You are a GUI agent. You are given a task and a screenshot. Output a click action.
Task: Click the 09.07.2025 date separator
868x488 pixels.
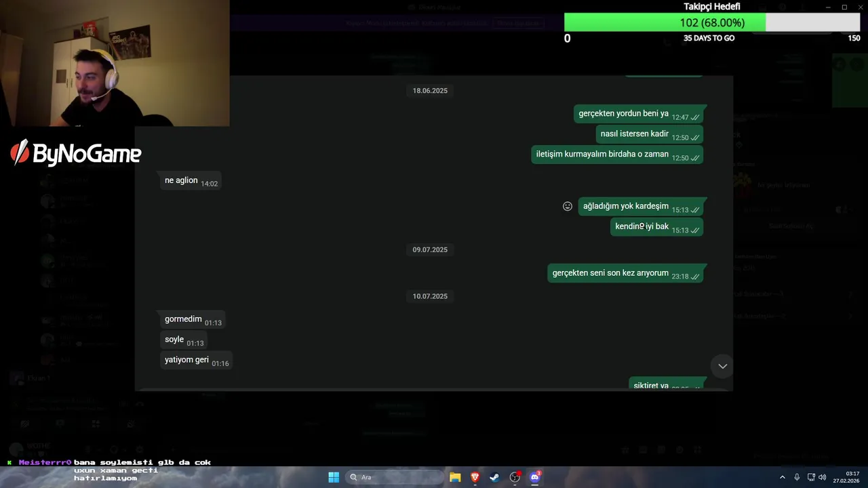click(430, 250)
